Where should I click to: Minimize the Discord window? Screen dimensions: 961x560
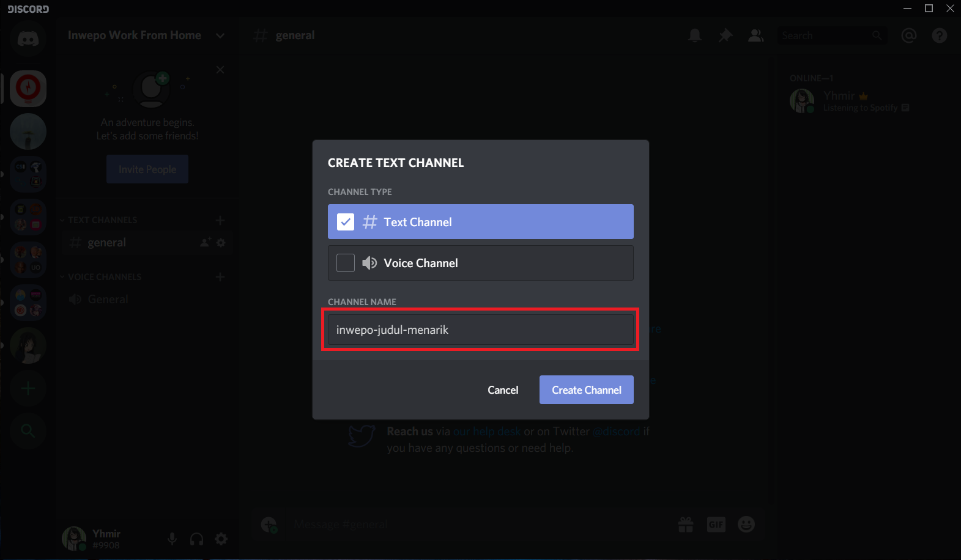908,9
